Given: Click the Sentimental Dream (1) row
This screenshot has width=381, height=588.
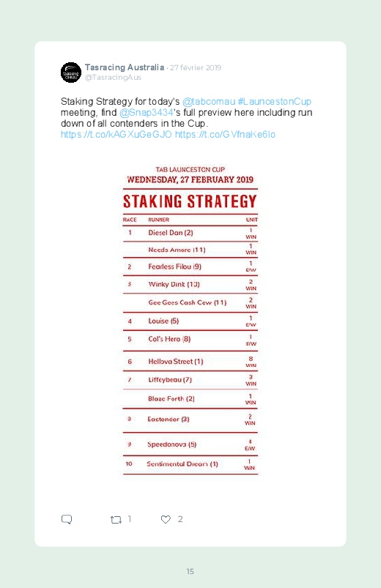Looking at the screenshot, I should click(190, 464).
